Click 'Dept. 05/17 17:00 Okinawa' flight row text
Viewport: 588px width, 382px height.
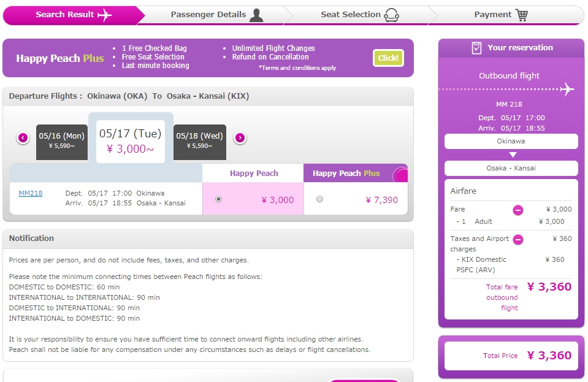click(x=115, y=193)
